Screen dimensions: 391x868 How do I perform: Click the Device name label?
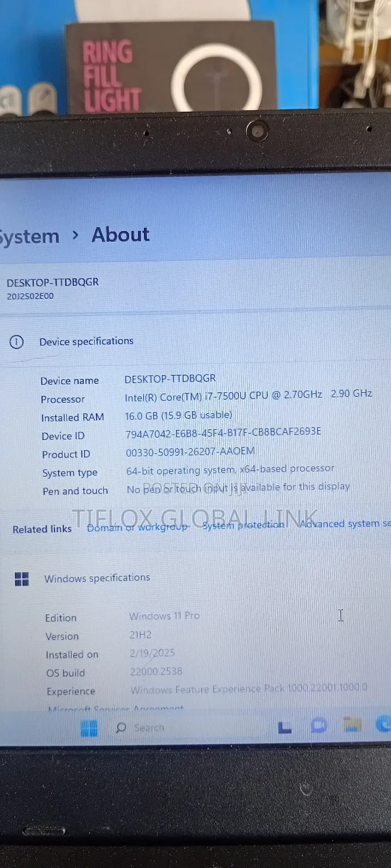coord(70,381)
